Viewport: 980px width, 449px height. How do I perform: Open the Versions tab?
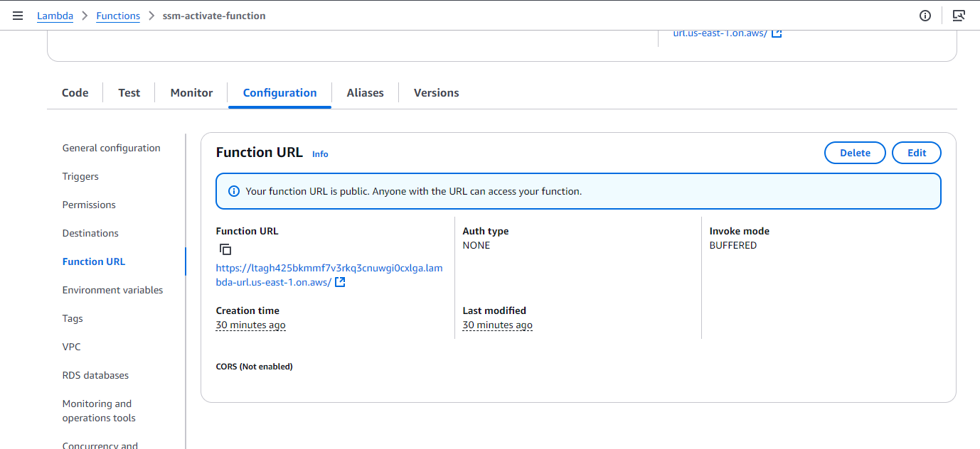pyautogui.click(x=436, y=93)
